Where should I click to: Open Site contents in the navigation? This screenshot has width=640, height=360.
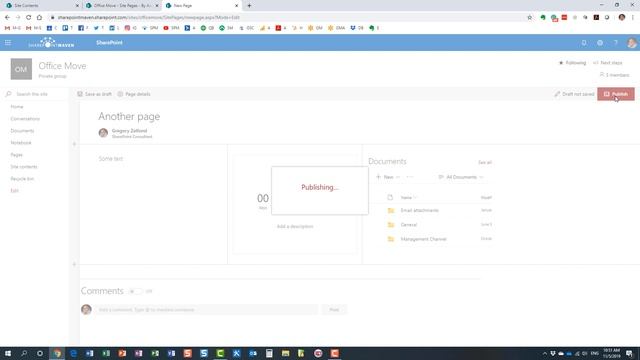click(24, 167)
